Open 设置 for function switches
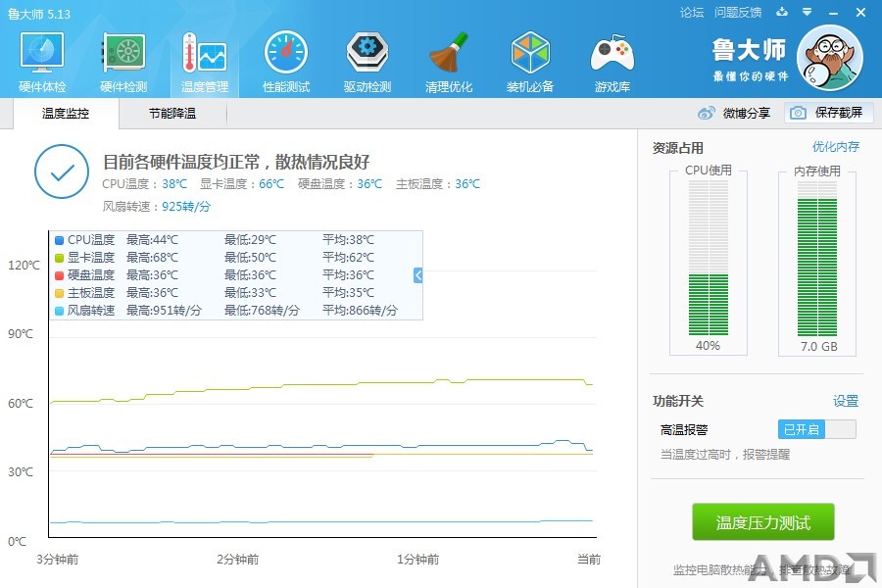Viewport: 882px width, 588px height. click(846, 401)
